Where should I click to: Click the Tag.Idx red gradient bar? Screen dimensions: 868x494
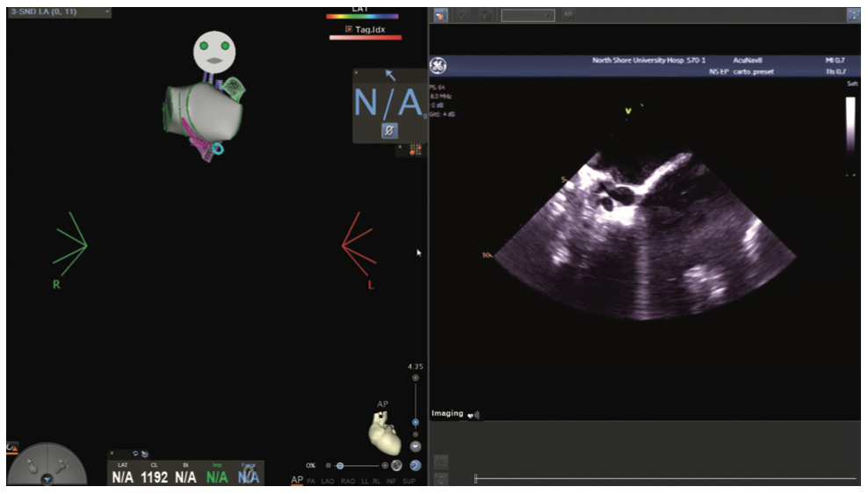click(365, 38)
